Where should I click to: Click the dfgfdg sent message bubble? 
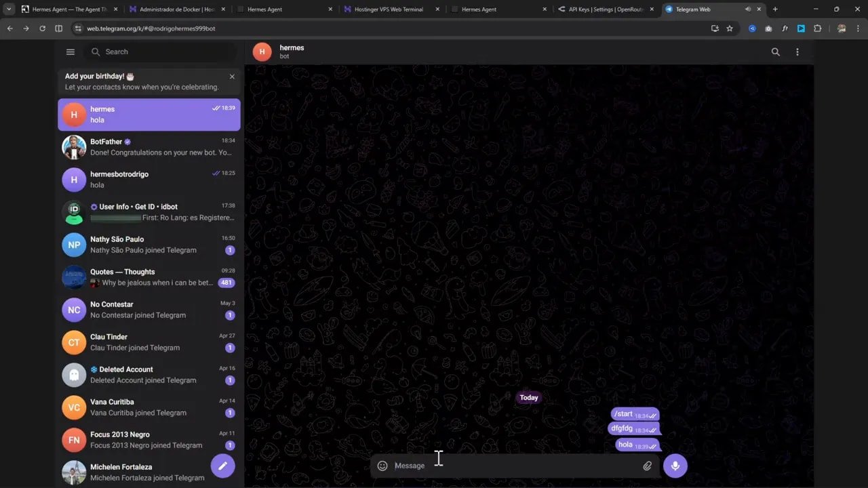point(633,428)
